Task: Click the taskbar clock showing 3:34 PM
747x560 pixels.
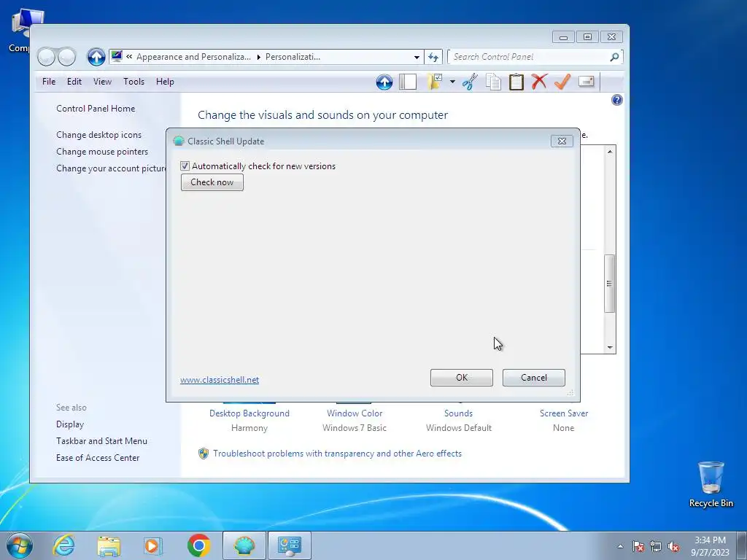Action: pos(710,546)
